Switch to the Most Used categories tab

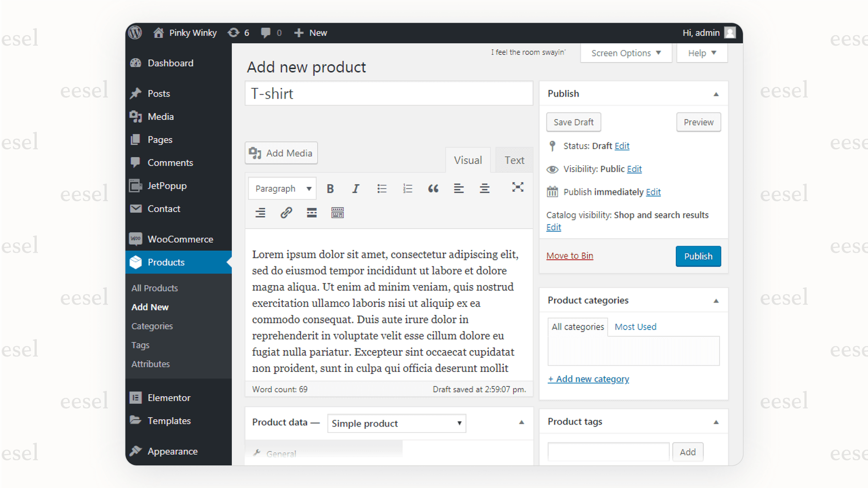[635, 326]
